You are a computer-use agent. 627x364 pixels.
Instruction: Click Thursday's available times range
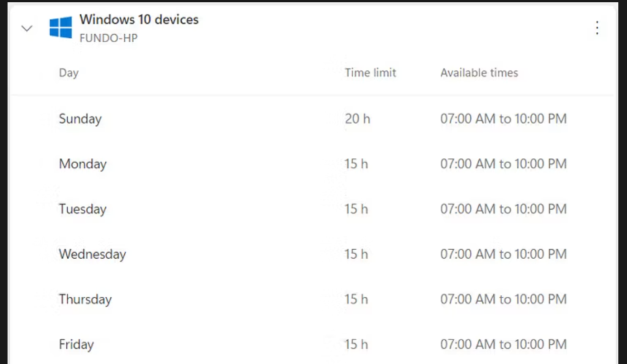pyautogui.click(x=503, y=299)
